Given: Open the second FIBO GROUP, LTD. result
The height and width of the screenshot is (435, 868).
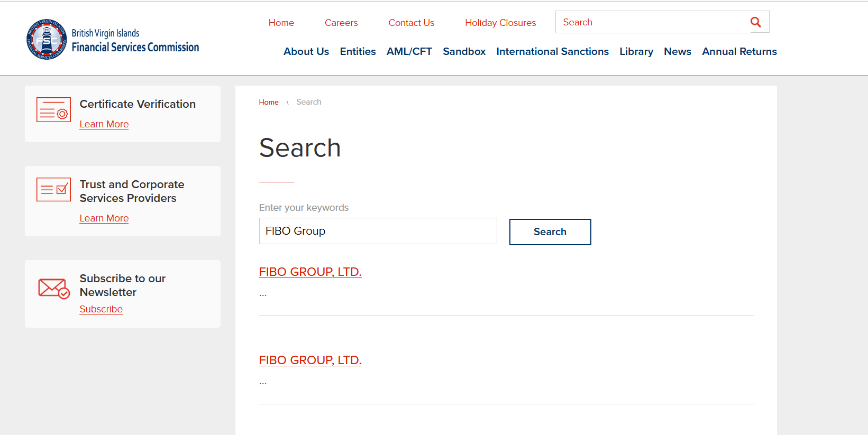Looking at the screenshot, I should pos(310,360).
